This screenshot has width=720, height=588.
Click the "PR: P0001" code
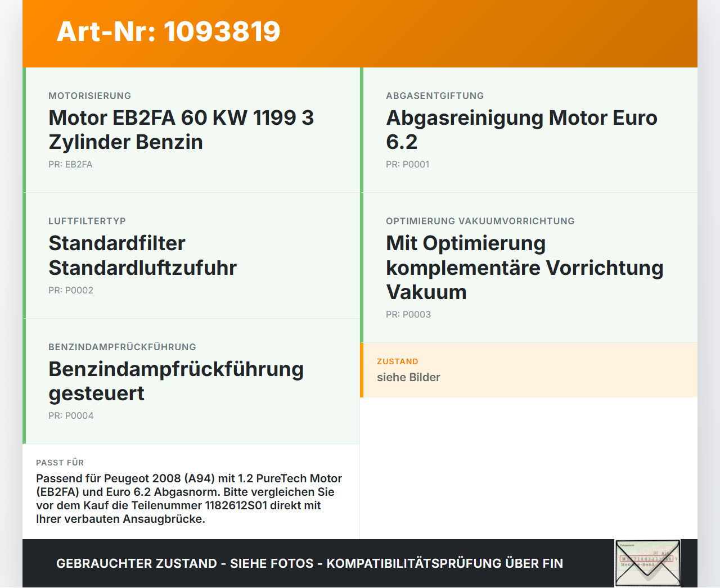coord(408,165)
